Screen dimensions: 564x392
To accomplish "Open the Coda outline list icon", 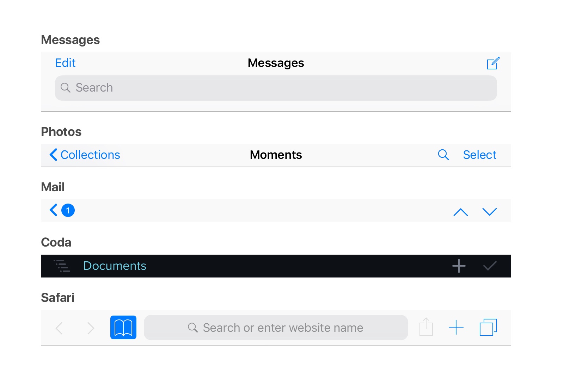I will point(62,266).
